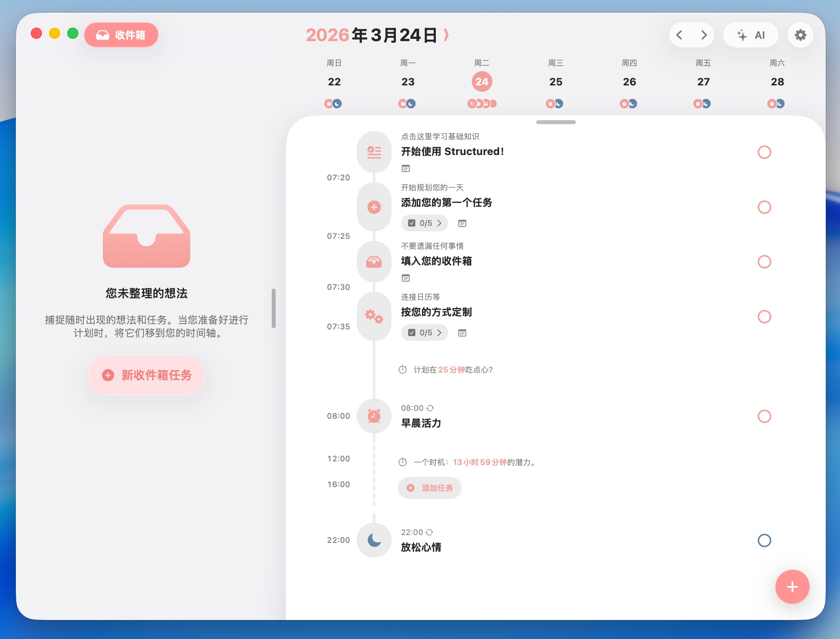Open the note icon under 开始使用 Structured

pyautogui.click(x=406, y=169)
